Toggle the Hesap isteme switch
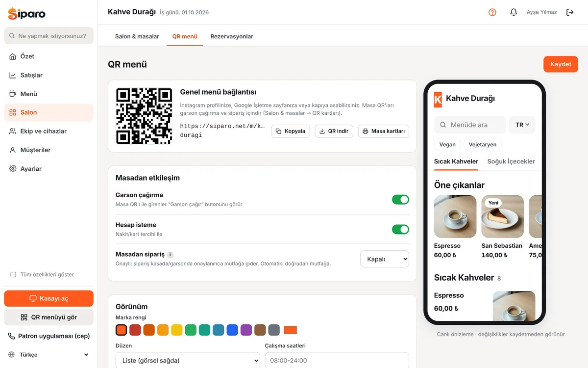Viewport: 588px width, 368px height. coord(400,229)
